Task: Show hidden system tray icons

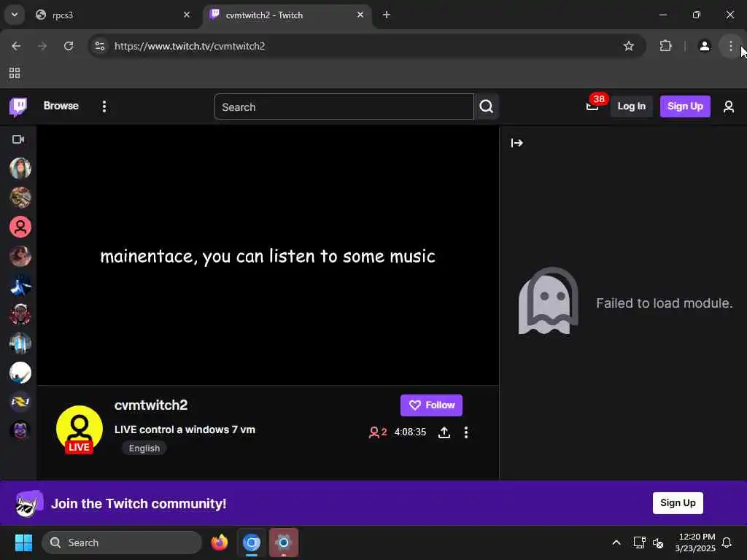Action: (616, 542)
